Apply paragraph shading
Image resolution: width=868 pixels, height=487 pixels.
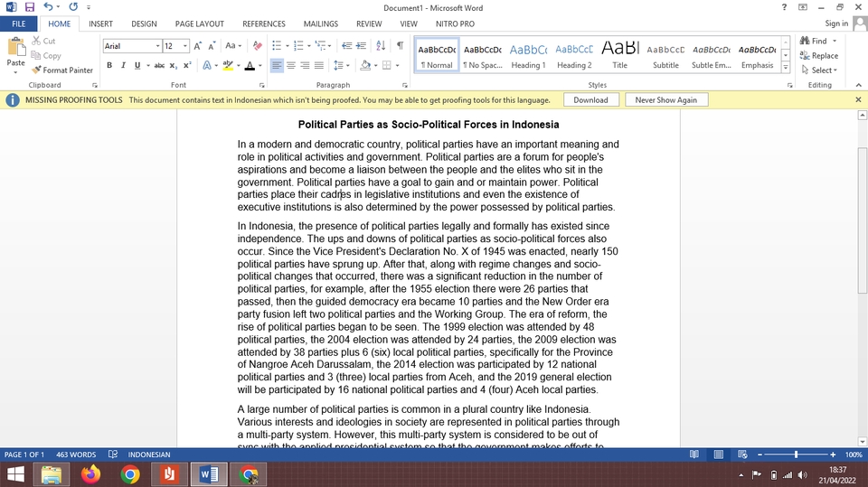pyautogui.click(x=365, y=65)
